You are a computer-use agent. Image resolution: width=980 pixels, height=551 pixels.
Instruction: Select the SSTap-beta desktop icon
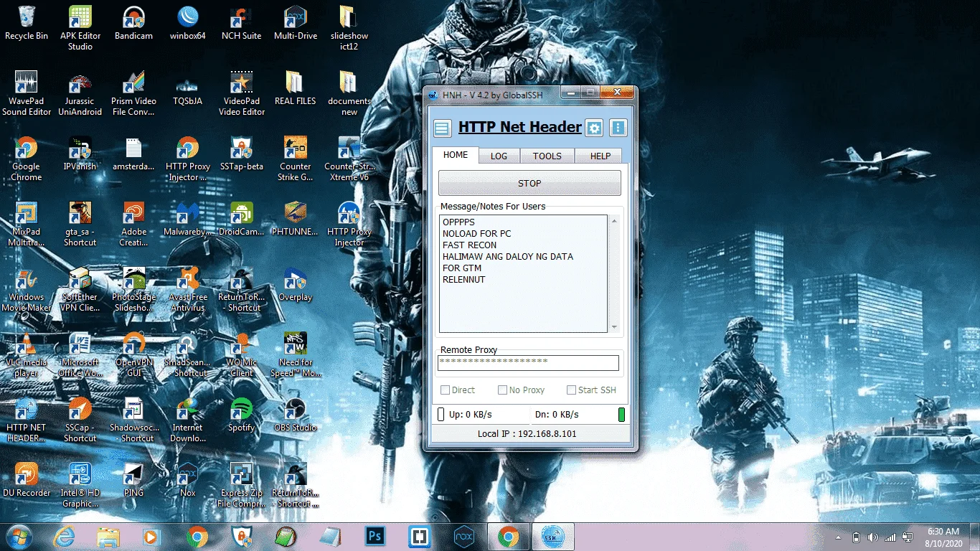point(242,154)
